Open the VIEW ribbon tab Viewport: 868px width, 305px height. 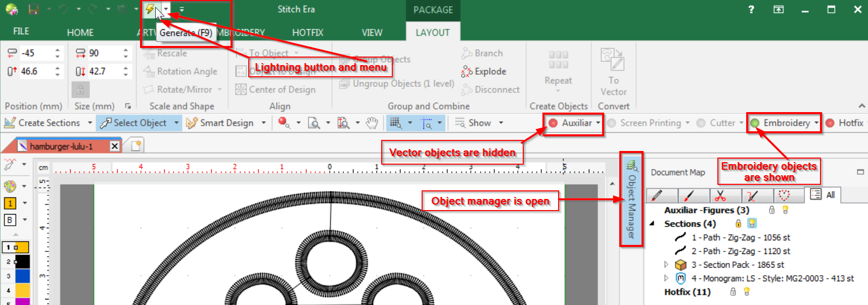372,32
